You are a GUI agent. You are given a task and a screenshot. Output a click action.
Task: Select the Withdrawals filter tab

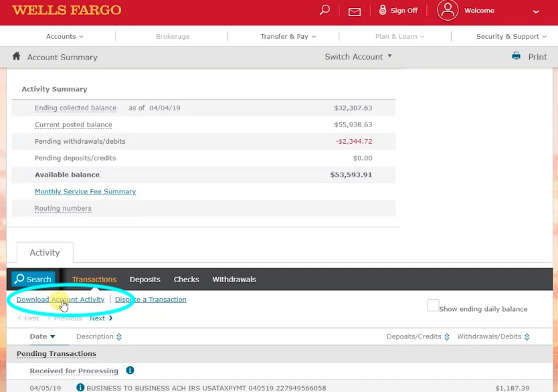click(234, 279)
